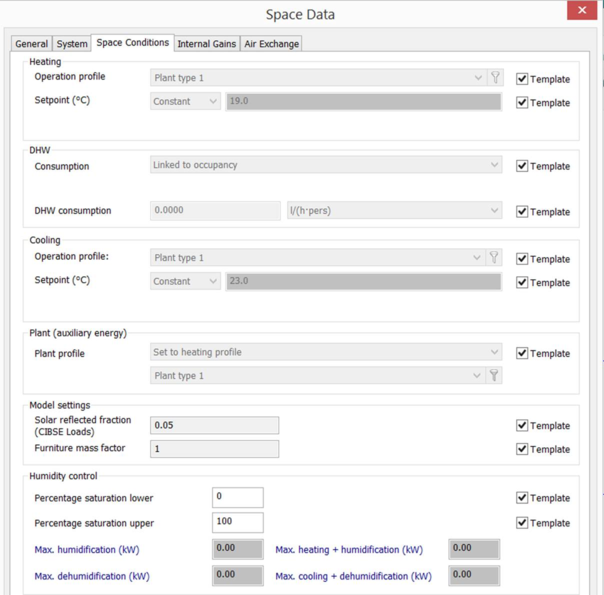
Task: Close the Space Data dialog
Action: 582,11
